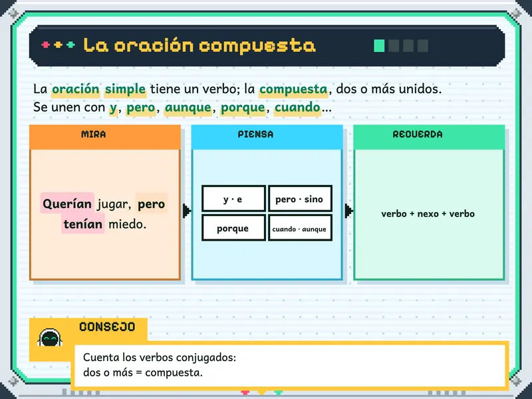Click the tip line 'dos o más = compuesta.'
Viewport: 532px width, 399px height.
143,372
